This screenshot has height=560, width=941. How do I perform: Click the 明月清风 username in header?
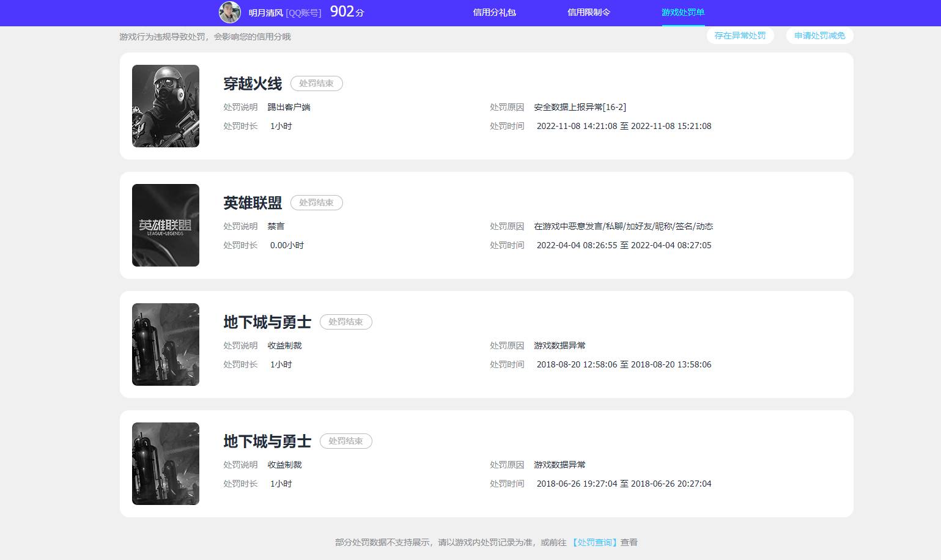(265, 13)
